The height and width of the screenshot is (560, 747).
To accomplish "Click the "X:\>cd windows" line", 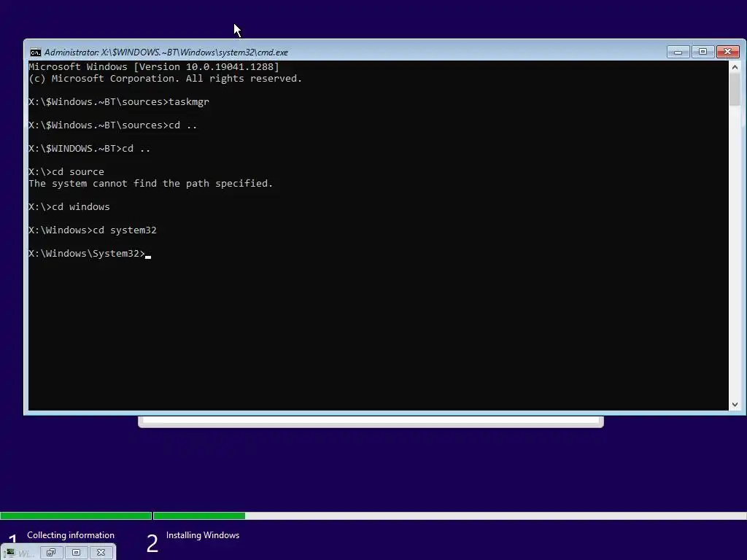I will 69,206.
